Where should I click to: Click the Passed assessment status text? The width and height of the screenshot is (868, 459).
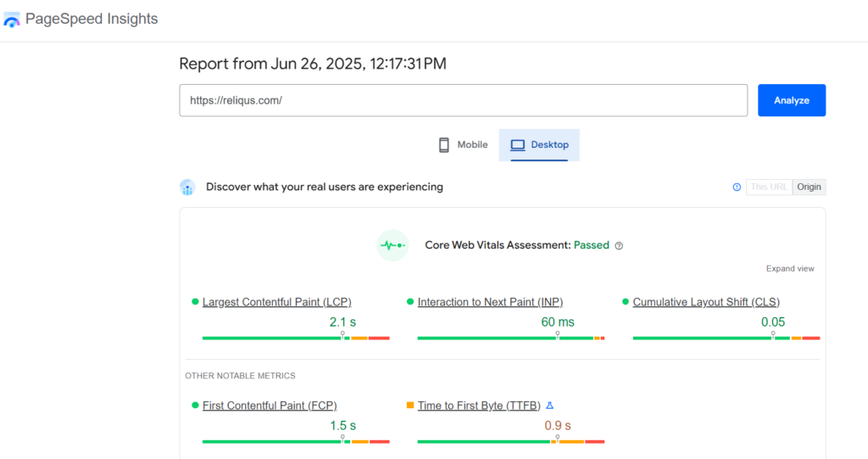[x=591, y=245]
